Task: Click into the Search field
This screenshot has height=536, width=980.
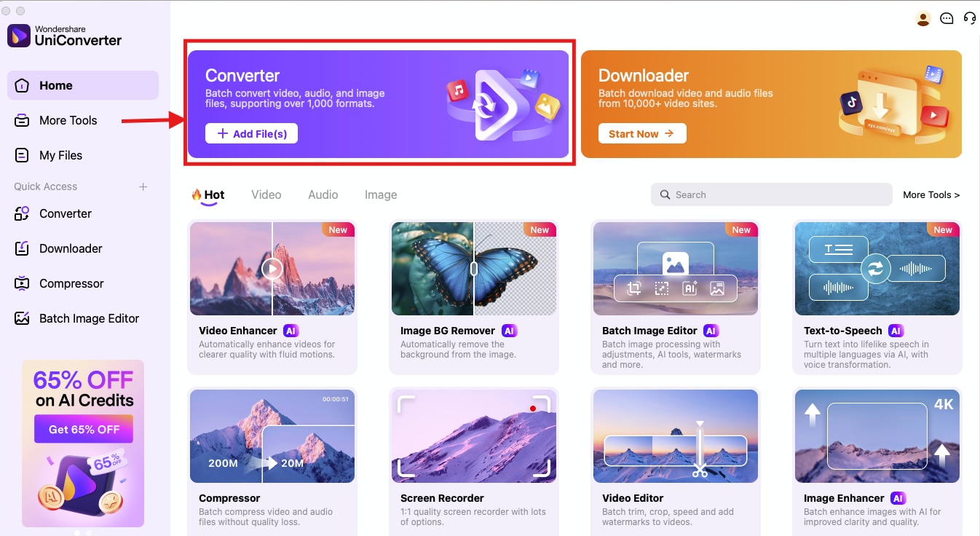Action: coord(771,194)
